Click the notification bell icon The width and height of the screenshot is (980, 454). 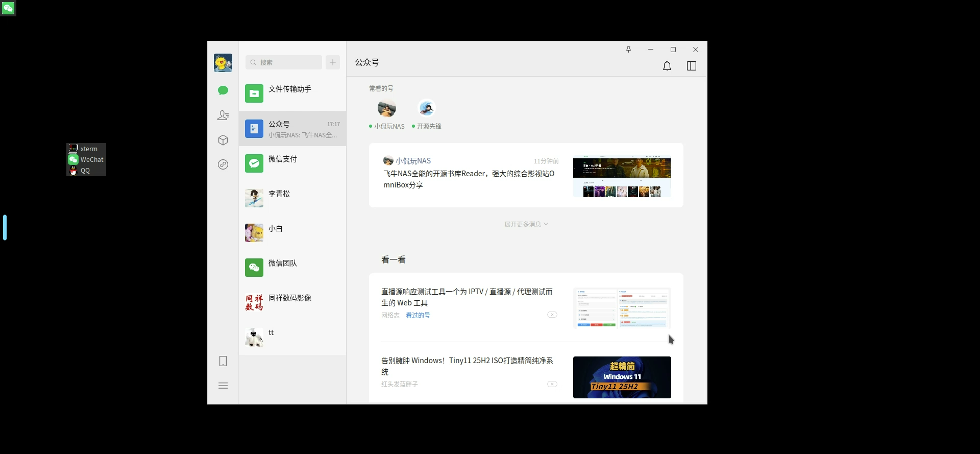pyautogui.click(x=667, y=66)
